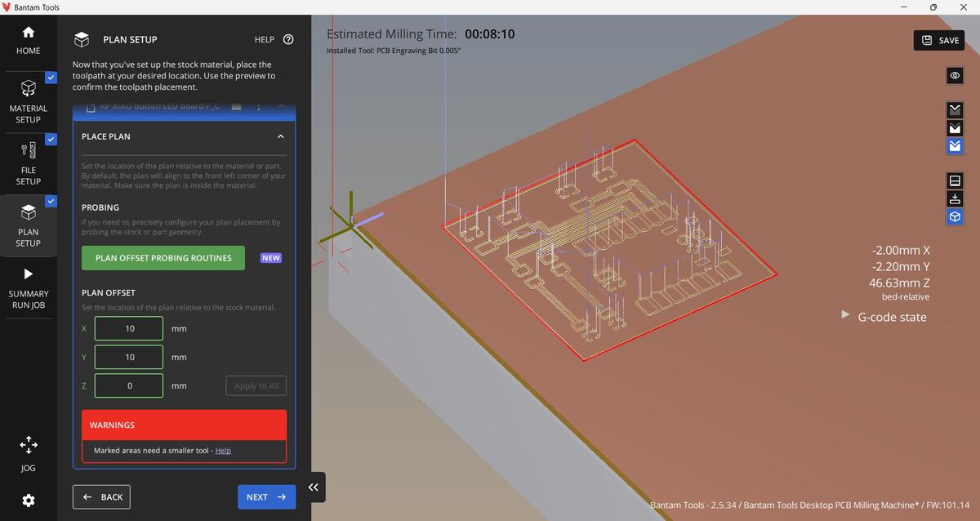Image resolution: width=980 pixels, height=521 pixels.
Task: Switch to top-down view icon
Action: click(x=955, y=198)
